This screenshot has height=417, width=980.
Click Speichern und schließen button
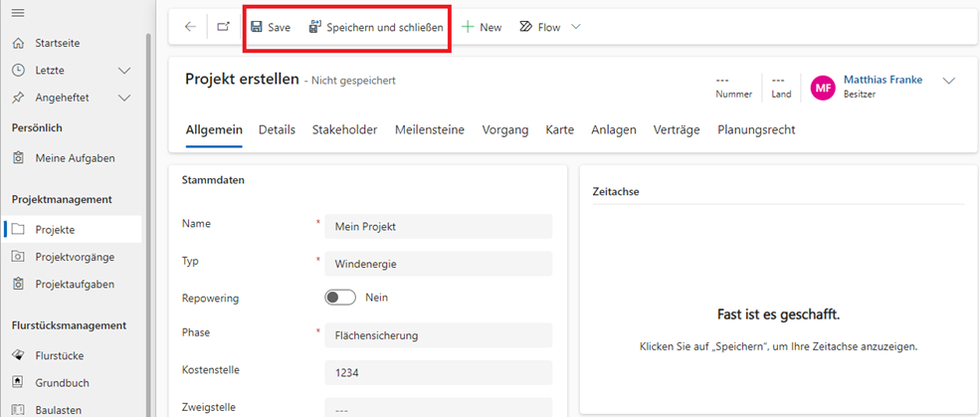376,27
